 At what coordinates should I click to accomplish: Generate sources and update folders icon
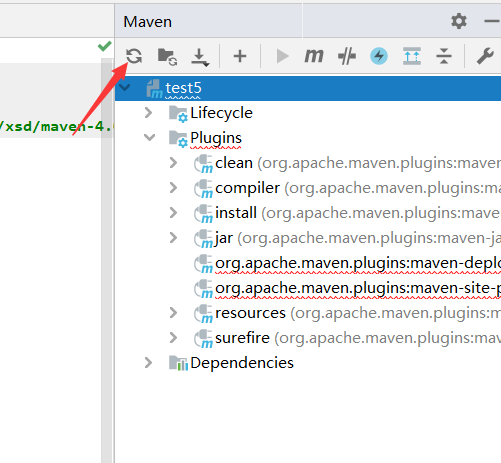tap(167, 56)
